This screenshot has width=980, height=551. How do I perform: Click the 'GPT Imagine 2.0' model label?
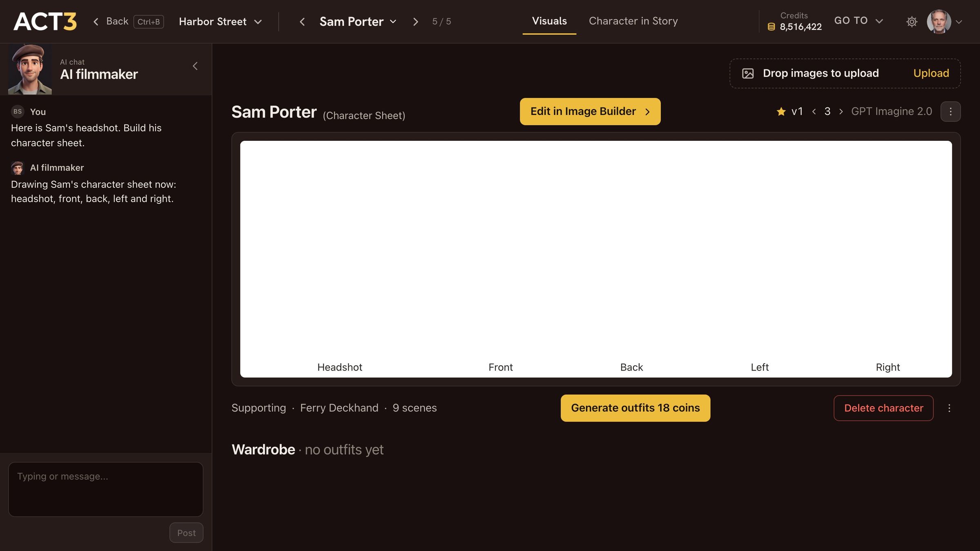click(x=891, y=111)
